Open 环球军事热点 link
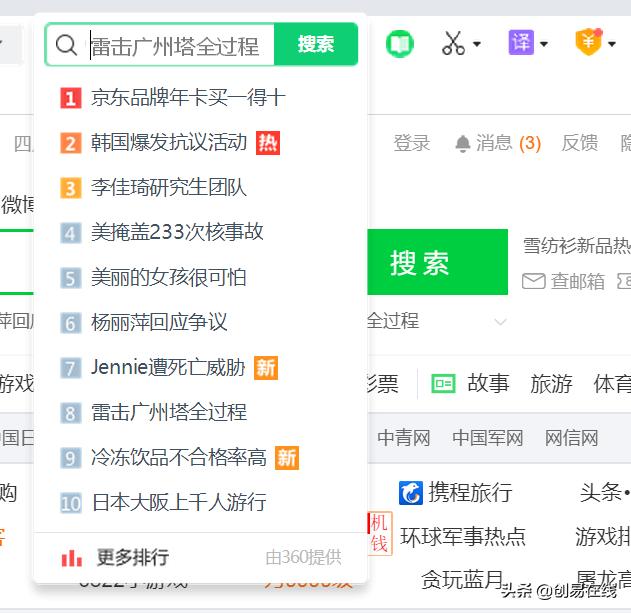 point(463,537)
